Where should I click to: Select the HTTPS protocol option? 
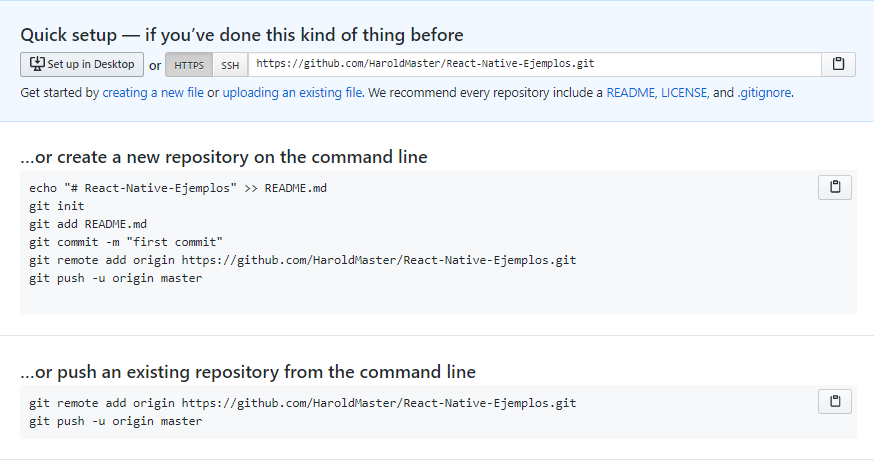click(x=189, y=65)
